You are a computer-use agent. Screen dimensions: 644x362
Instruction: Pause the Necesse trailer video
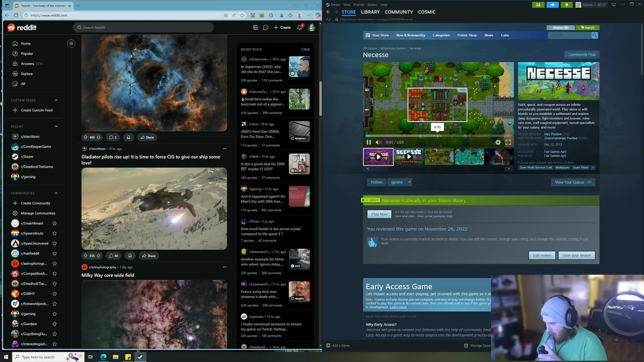369,142
